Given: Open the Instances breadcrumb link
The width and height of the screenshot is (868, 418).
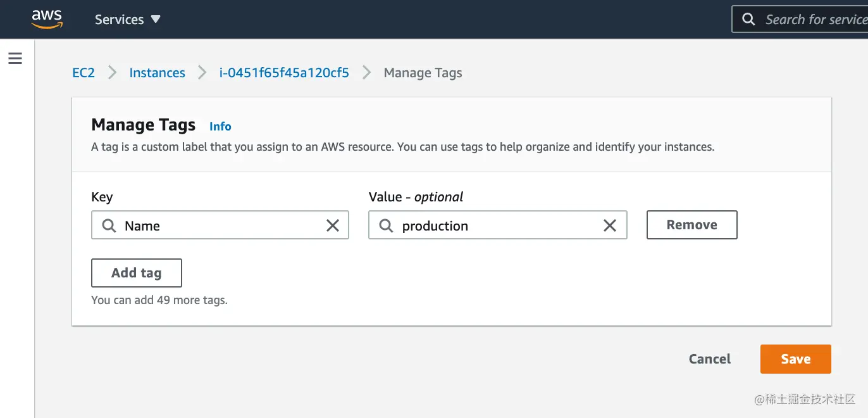Looking at the screenshot, I should [x=157, y=72].
